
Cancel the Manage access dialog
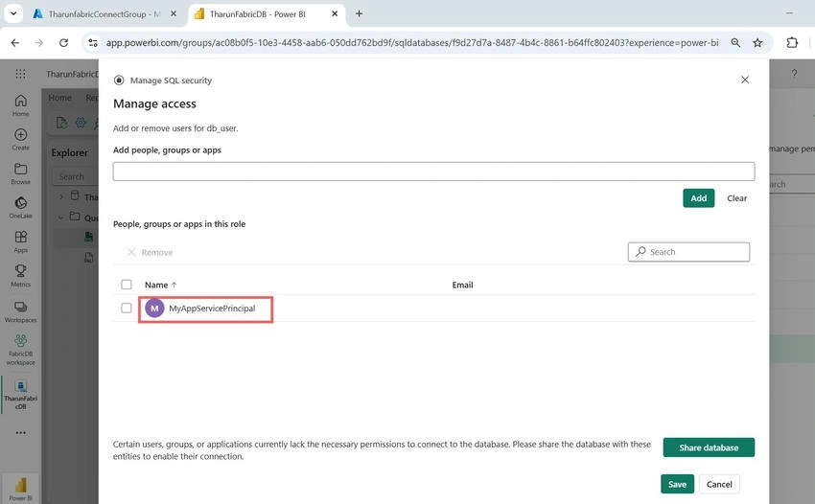click(x=719, y=484)
